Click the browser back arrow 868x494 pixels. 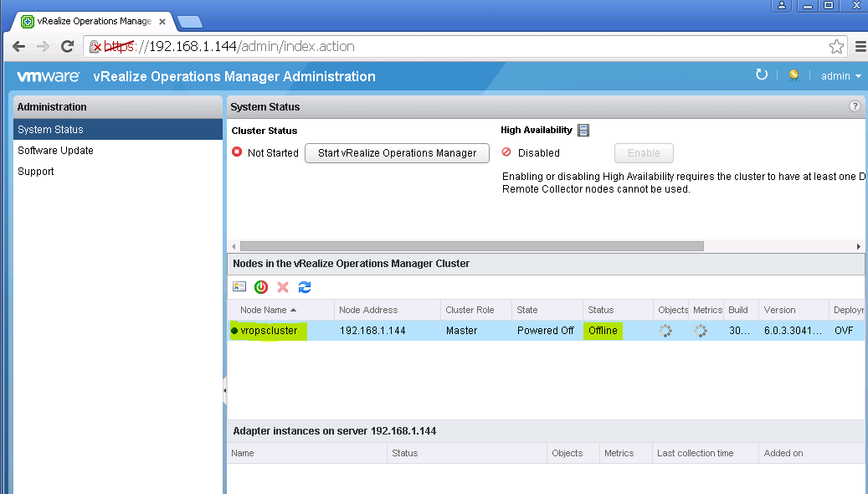click(18, 47)
